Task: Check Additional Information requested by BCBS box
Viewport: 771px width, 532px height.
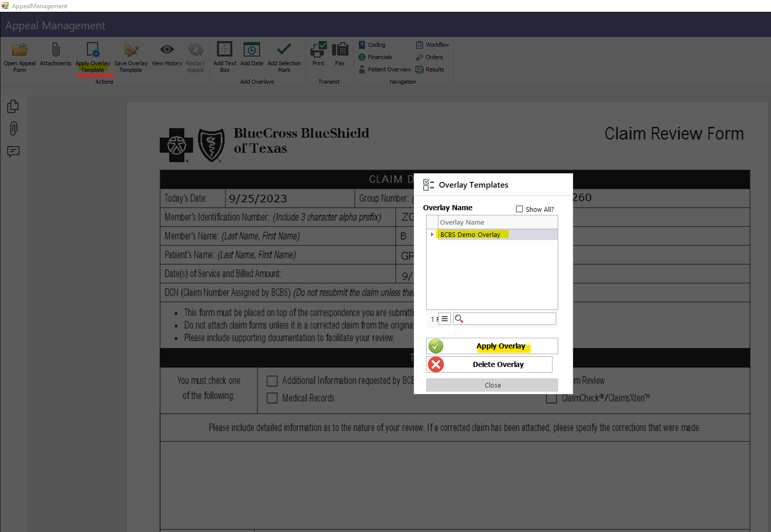Action: point(272,381)
